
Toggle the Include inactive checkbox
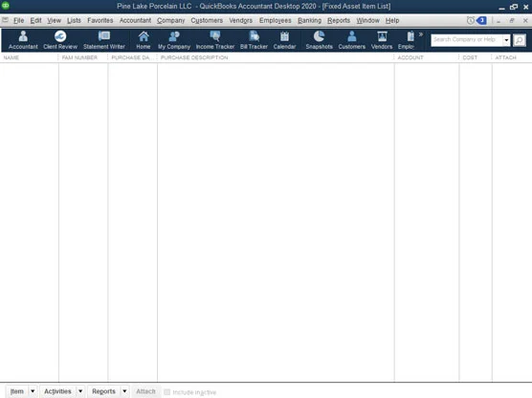pyautogui.click(x=166, y=392)
